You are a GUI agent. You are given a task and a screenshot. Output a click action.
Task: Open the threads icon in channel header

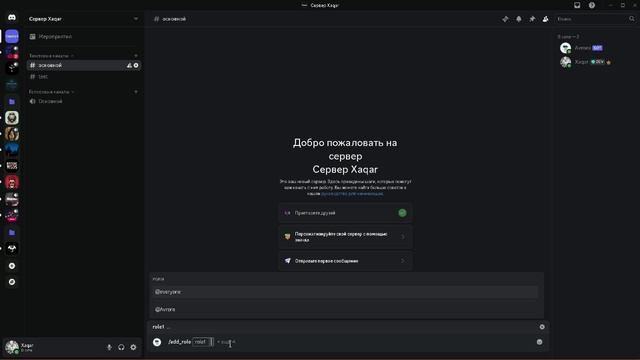tap(505, 19)
